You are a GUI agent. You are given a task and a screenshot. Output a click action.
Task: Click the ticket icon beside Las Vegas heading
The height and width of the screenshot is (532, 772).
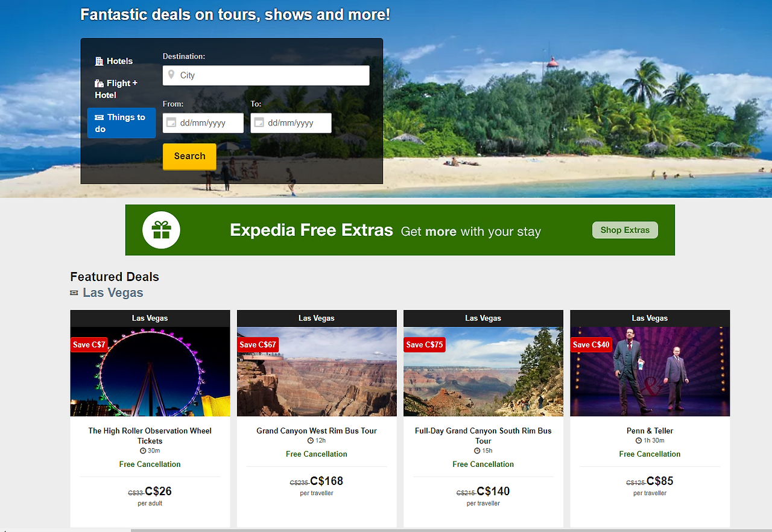click(x=74, y=293)
